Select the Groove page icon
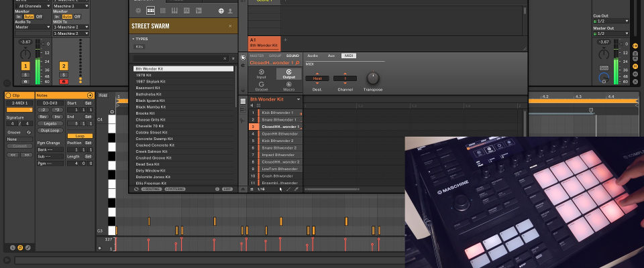644x268 pixels. point(261,86)
